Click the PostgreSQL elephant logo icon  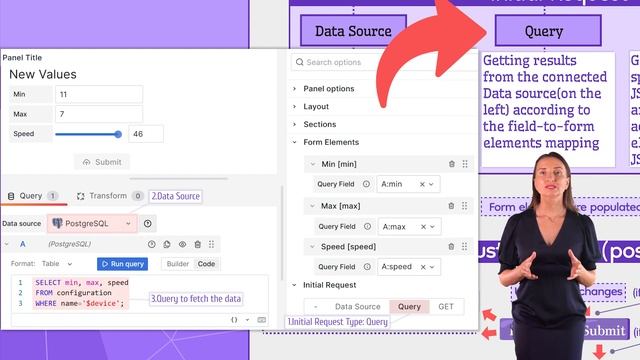pyautogui.click(x=57, y=223)
